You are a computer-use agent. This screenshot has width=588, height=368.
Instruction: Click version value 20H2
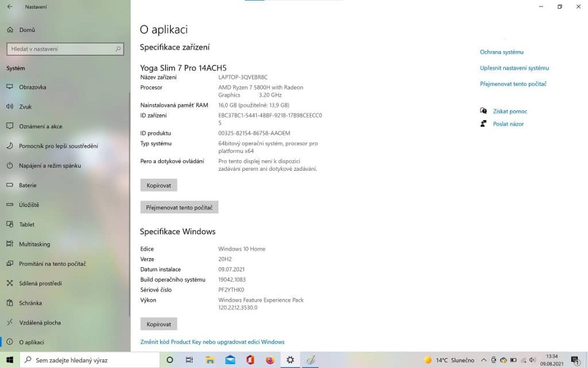pyautogui.click(x=225, y=259)
